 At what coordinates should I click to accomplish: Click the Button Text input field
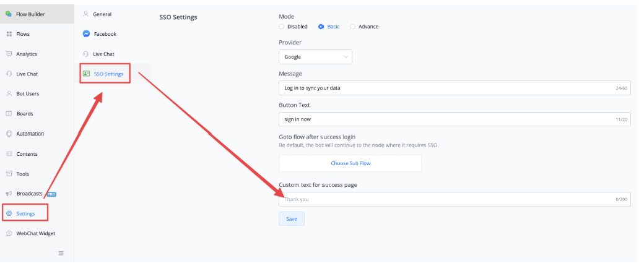coord(455,119)
